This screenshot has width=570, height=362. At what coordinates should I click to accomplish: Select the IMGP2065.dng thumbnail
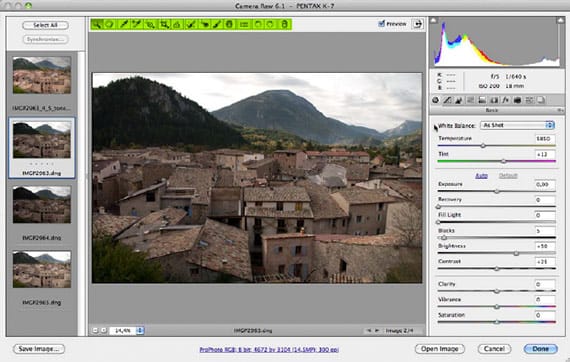tap(42, 269)
